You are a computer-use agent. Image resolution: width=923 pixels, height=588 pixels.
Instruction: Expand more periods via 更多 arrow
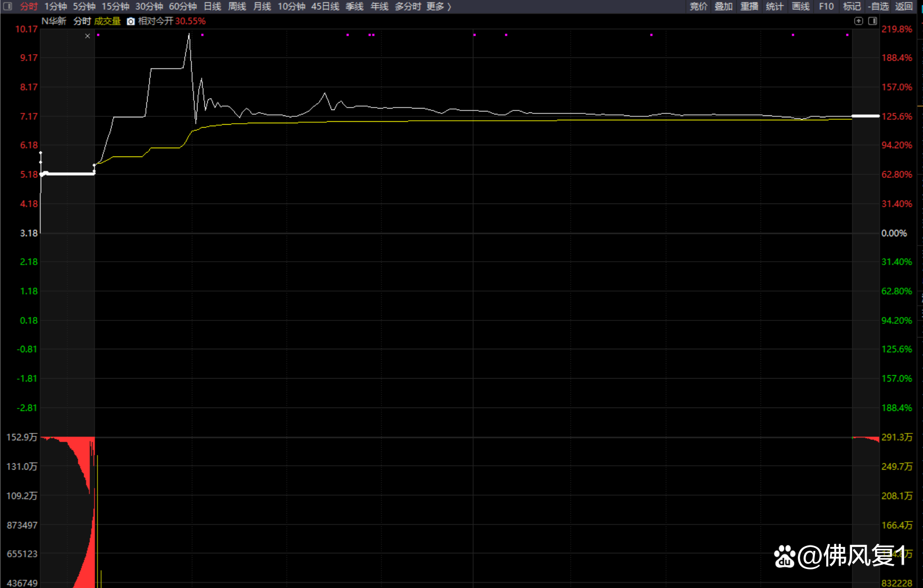tap(439, 6)
